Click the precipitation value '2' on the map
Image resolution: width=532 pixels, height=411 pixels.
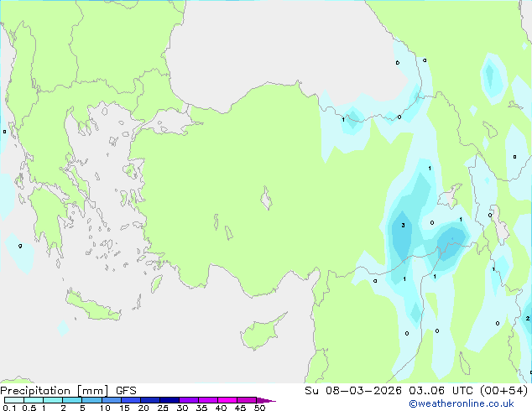point(527,319)
